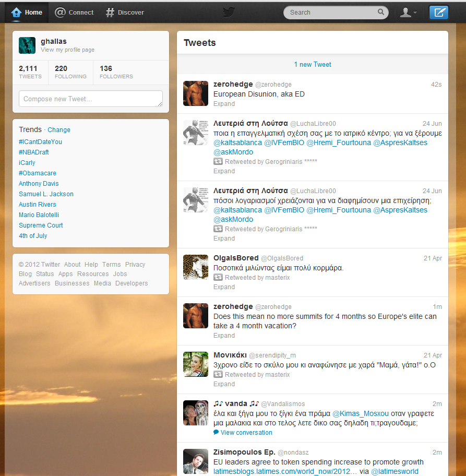This screenshot has width=466, height=476.
Task: Open the Anthony Davis trend
Action: (39, 184)
